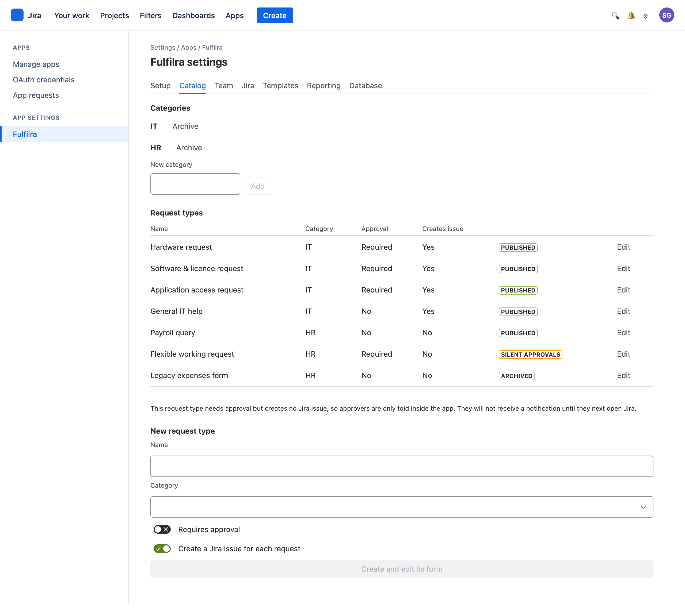Viewport: 685px width, 616px height.
Task: Click the Settings breadcrumb link
Action: point(163,47)
